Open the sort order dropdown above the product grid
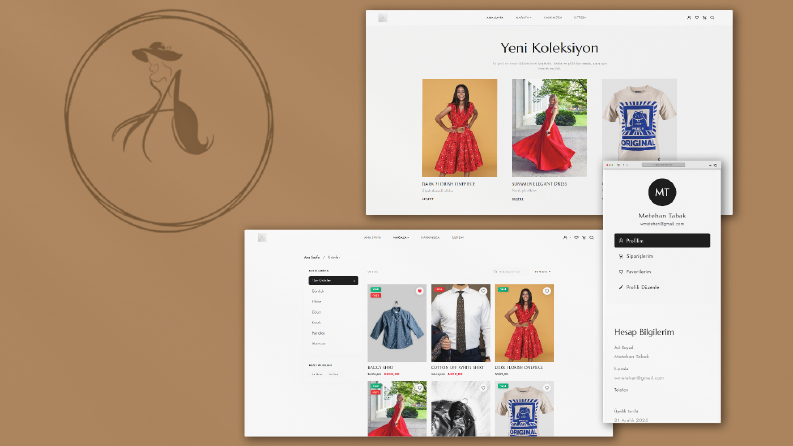Viewport: 793px width, 446px height. 543,272
